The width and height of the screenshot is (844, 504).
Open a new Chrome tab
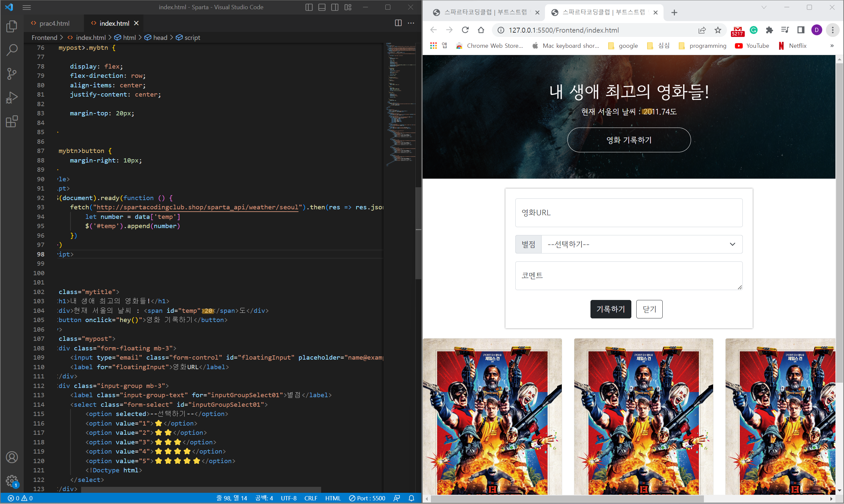pos(675,13)
